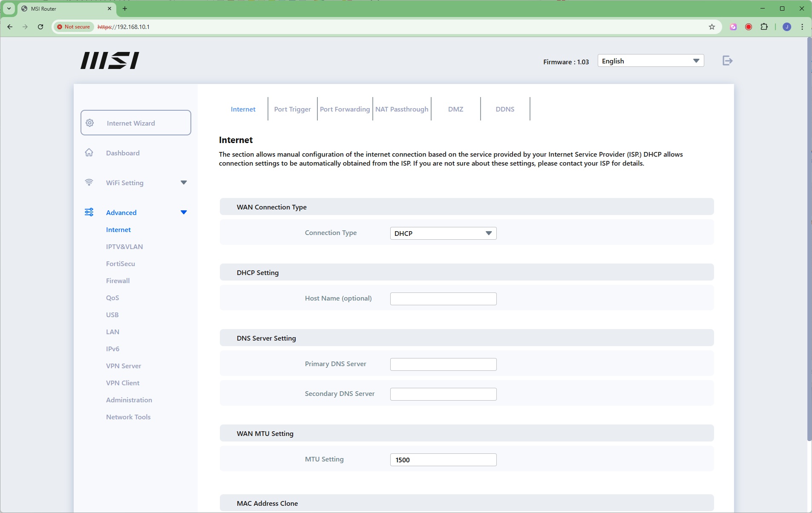812x513 pixels.
Task: Click the WiFi Setting signal icon
Action: tap(89, 183)
